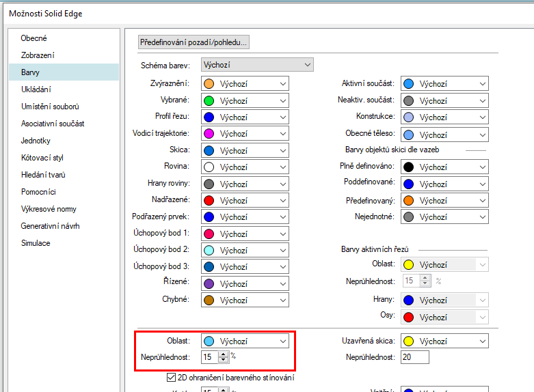Open Asociativní součást settings
534x392 pixels.
click(53, 123)
